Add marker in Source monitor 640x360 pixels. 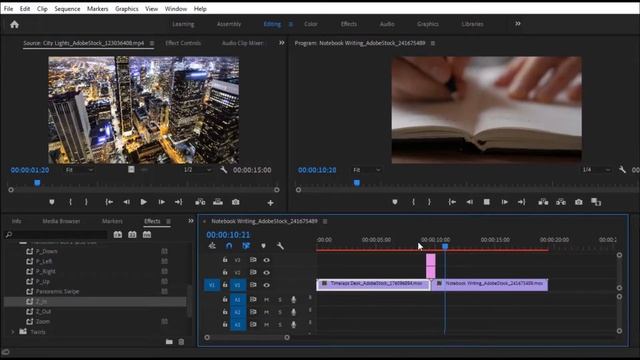click(52, 202)
